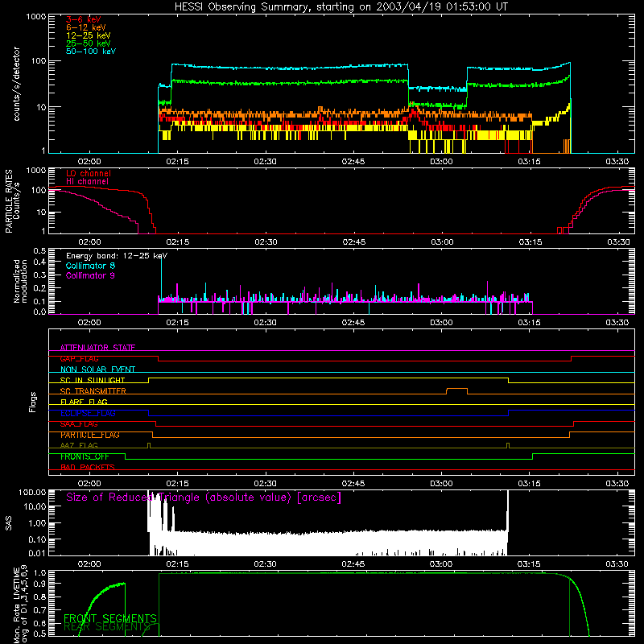644x644 pixels.
Task: Select the GAP_FLAG label
Action: [x=79, y=358]
